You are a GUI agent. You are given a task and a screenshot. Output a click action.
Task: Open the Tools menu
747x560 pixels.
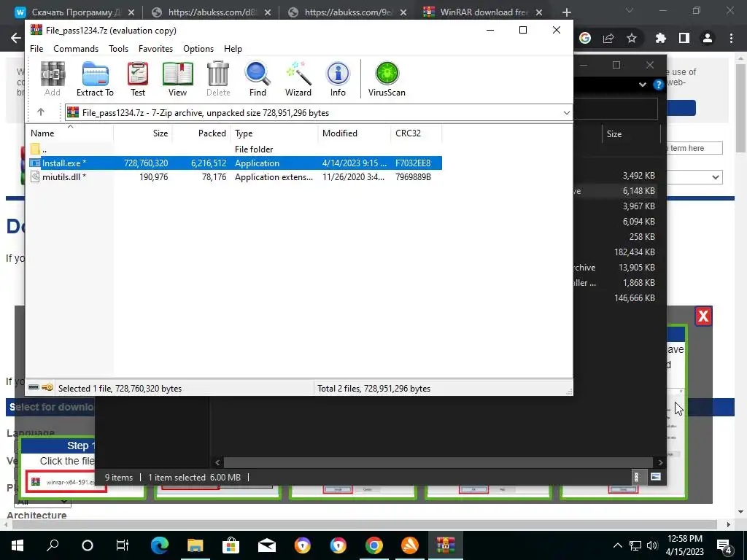click(118, 49)
